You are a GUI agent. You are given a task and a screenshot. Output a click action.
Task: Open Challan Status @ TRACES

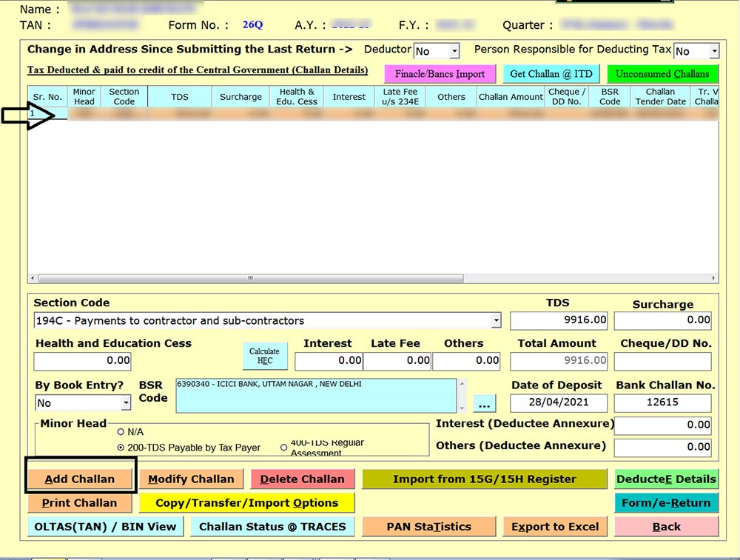[x=272, y=527]
